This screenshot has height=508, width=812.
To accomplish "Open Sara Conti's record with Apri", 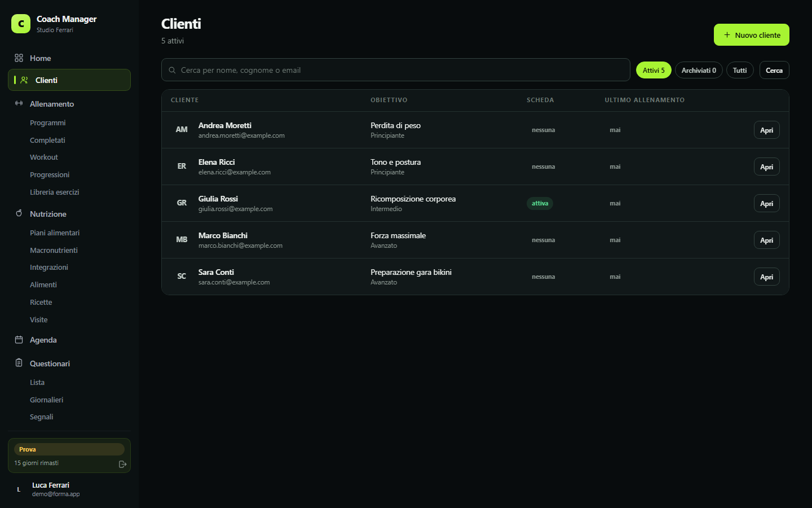I will click(766, 277).
